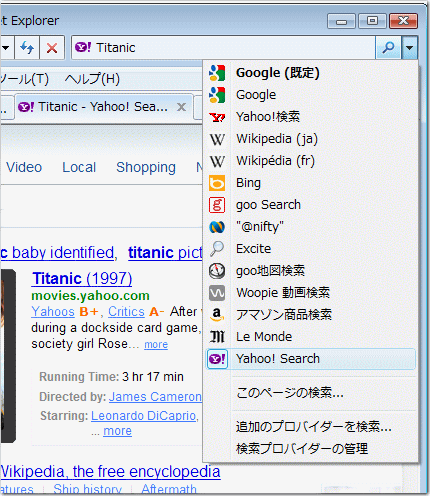The height and width of the screenshot is (496, 430).
Task: Open the Video search category
Action: 24,167
